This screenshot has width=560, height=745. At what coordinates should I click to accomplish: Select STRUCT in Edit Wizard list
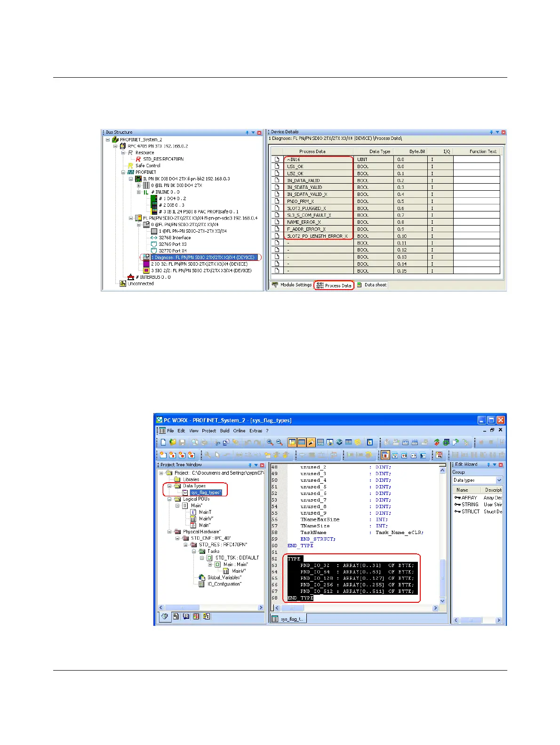pos(470,511)
